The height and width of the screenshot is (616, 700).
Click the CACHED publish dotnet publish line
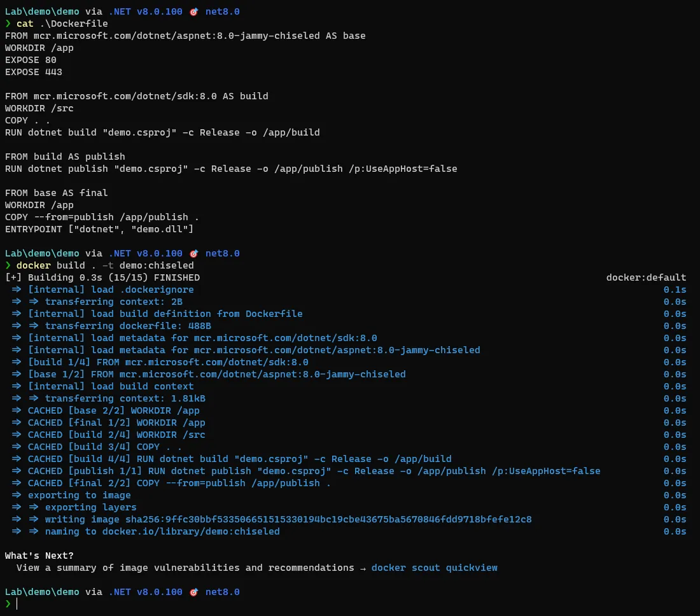pos(305,471)
